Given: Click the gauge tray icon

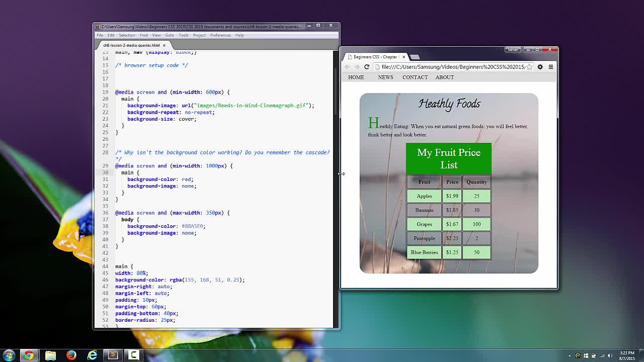Looking at the screenshot, I should click(x=578, y=356).
